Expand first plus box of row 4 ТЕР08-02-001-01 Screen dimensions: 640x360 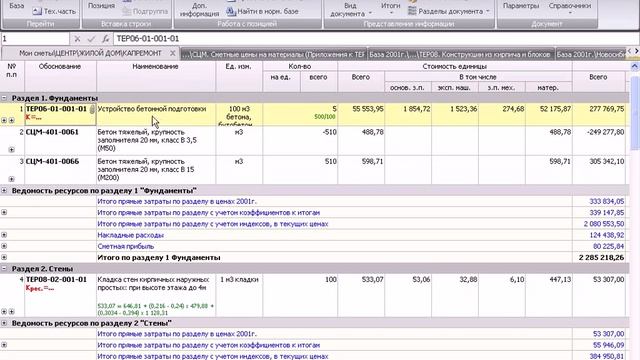point(4,311)
